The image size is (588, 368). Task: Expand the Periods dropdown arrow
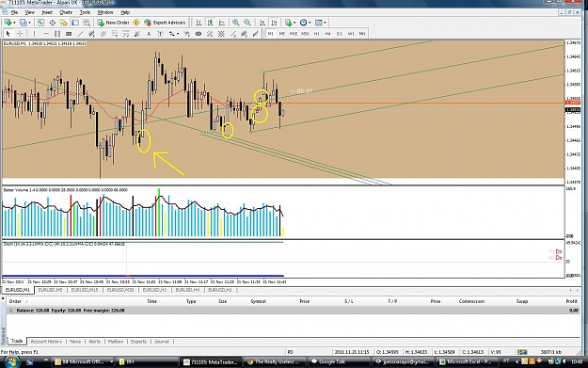(310, 23)
